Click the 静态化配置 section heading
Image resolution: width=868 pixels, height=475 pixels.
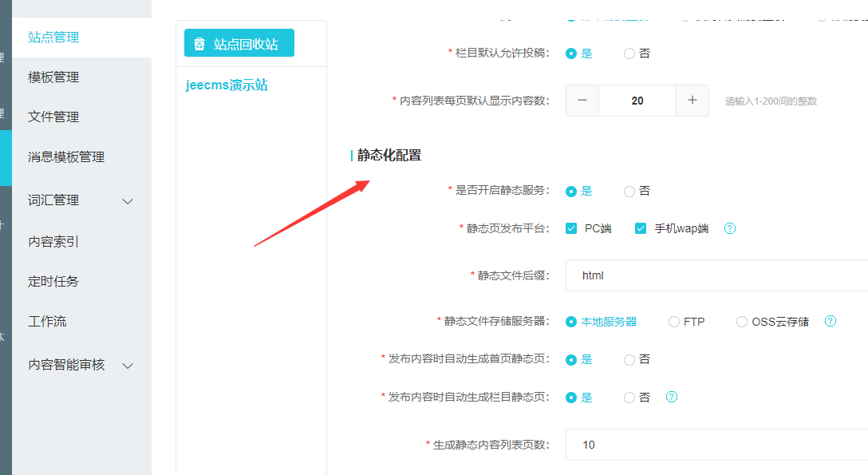click(x=389, y=156)
